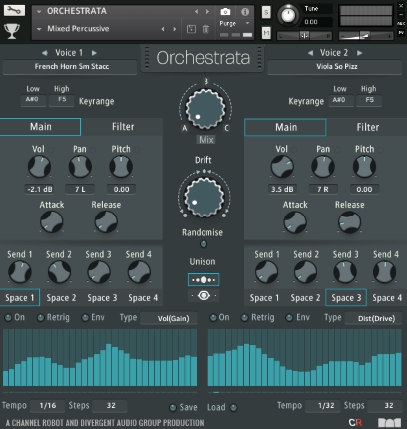The height and width of the screenshot is (429, 407).
Task: Select previous preset beside Mixed Percussive
Action: (x=163, y=29)
